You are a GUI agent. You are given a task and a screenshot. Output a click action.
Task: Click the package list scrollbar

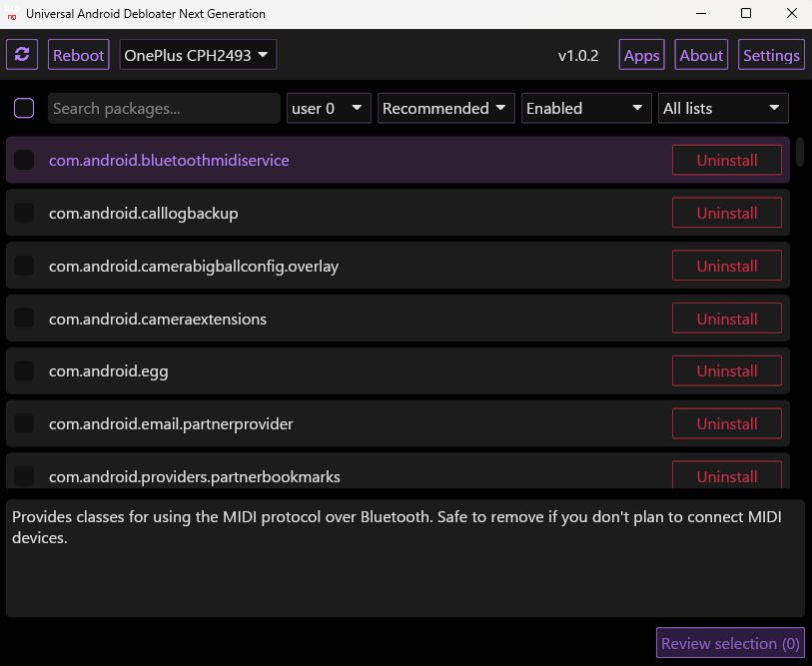798,155
